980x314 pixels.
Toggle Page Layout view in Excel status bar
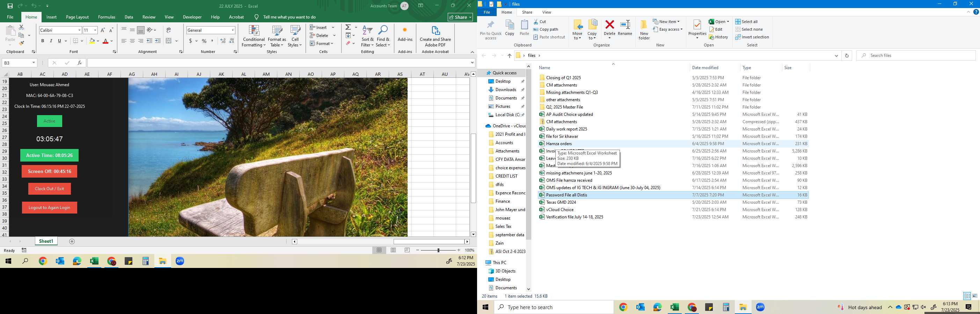(393, 250)
